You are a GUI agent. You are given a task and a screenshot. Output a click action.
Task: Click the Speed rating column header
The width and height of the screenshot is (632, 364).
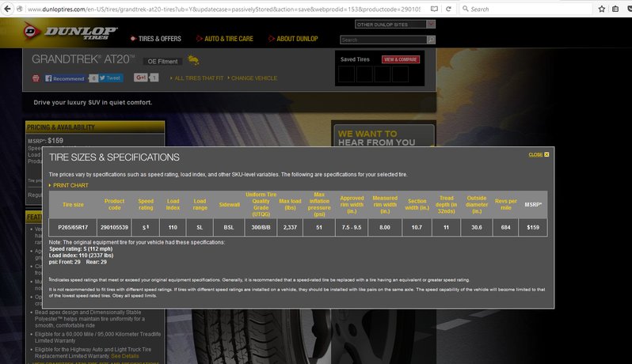(146, 204)
